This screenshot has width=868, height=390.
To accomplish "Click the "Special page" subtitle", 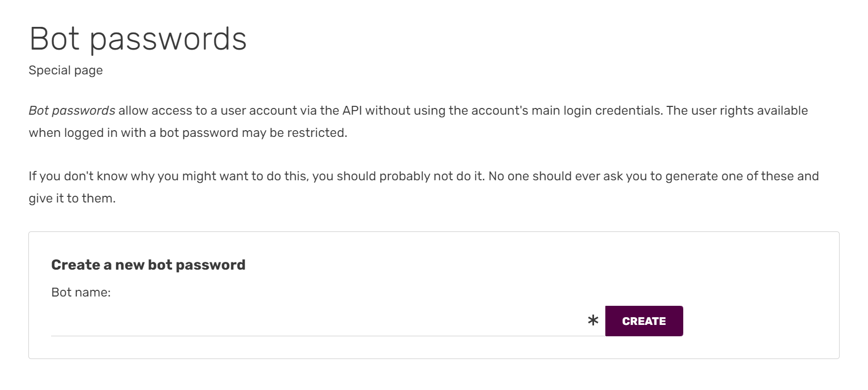I will point(66,70).
